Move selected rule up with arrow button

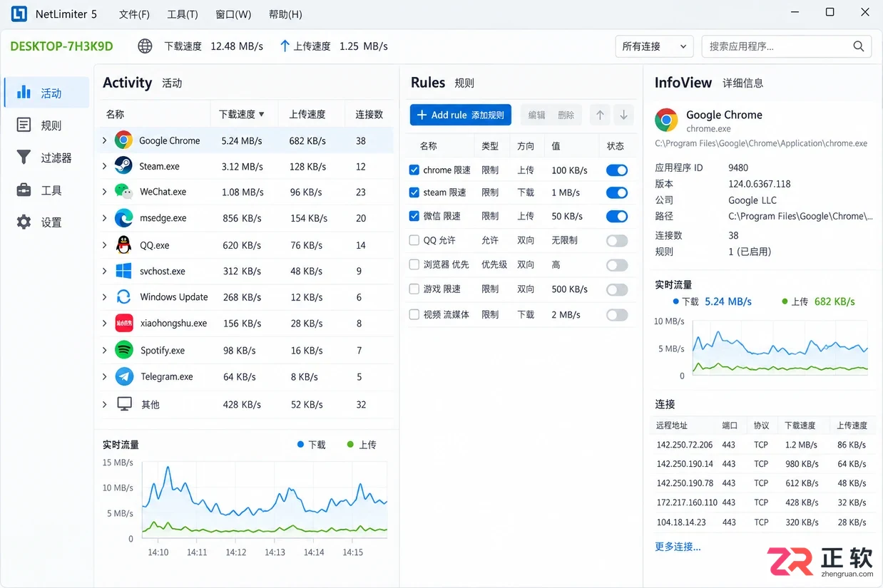point(600,115)
